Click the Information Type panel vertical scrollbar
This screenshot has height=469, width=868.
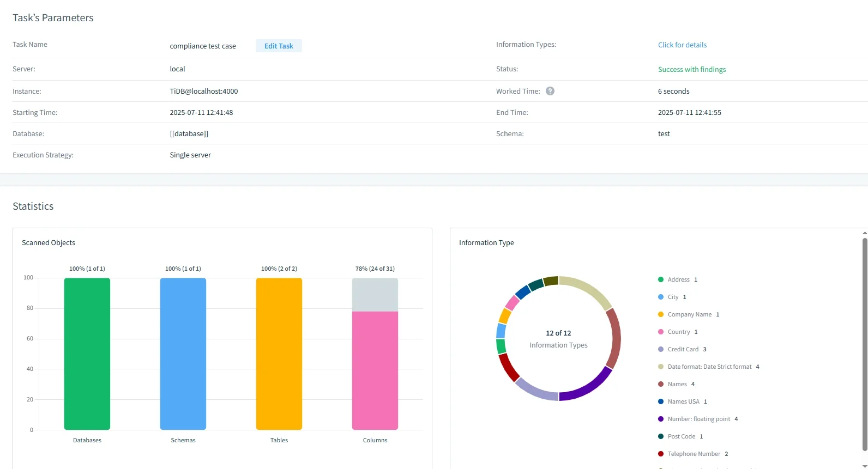tap(864, 344)
